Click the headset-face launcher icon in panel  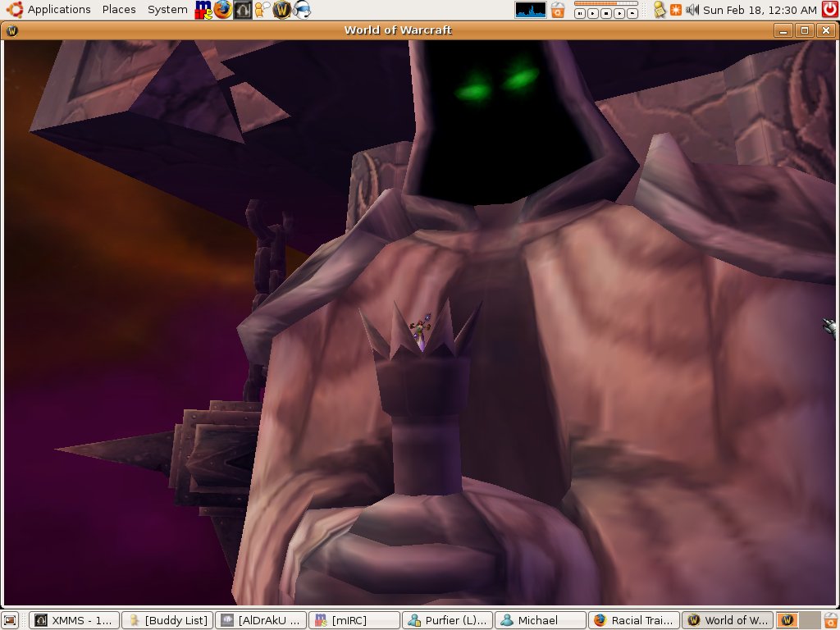[302, 10]
